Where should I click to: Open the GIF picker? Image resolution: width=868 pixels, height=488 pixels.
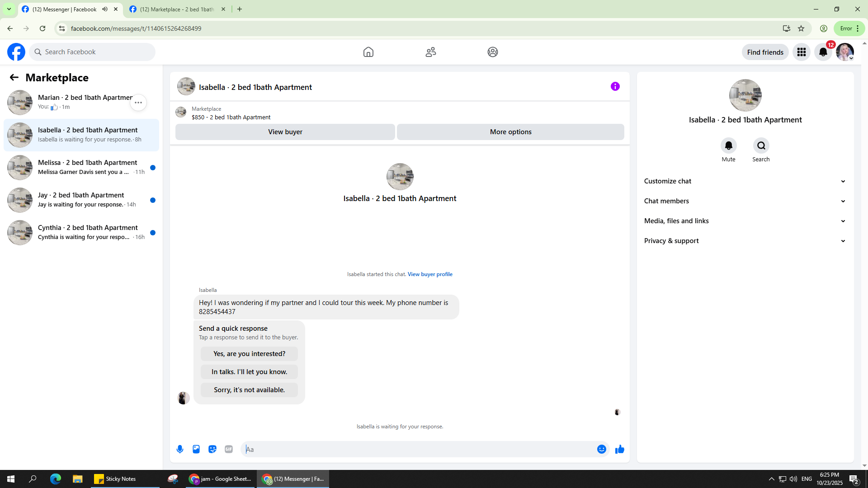point(229,449)
